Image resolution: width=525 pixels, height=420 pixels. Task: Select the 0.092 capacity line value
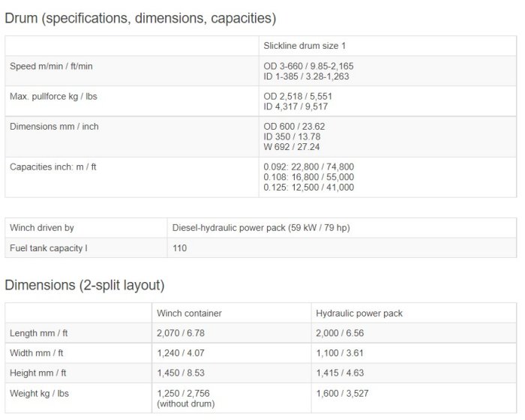(x=309, y=166)
